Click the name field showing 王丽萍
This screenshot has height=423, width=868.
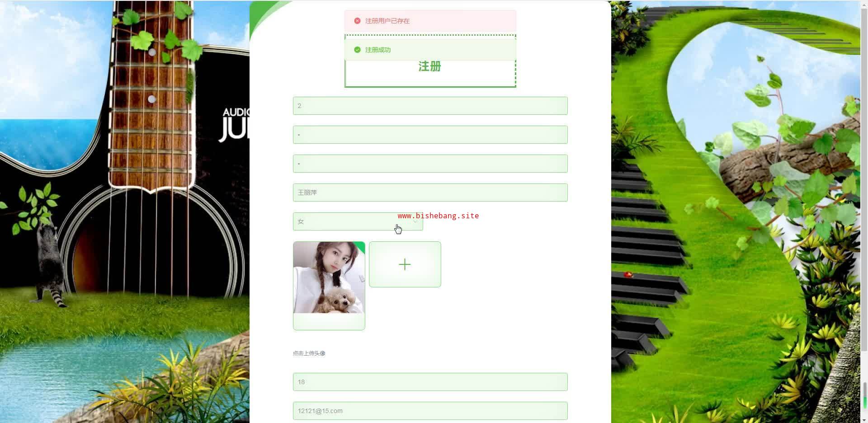pyautogui.click(x=430, y=193)
